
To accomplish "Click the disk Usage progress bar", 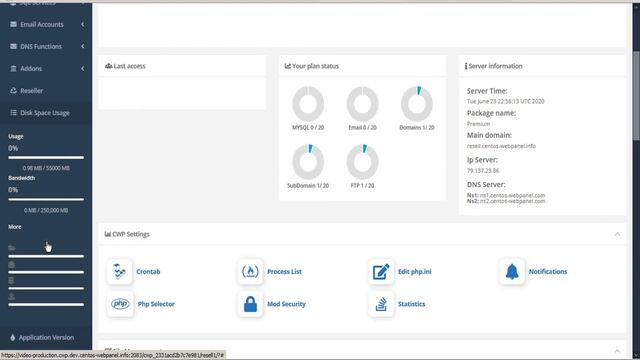I will point(46,157).
